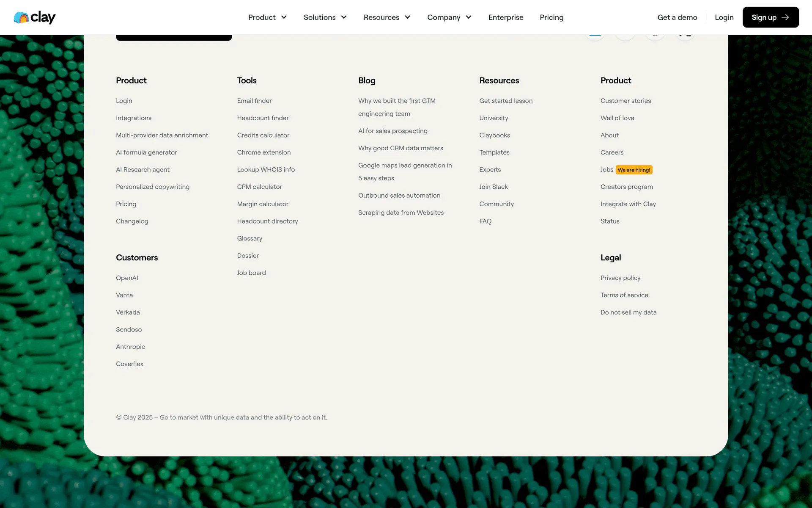Open Pricing in the top navbar
The image size is (812, 508).
coord(551,17)
